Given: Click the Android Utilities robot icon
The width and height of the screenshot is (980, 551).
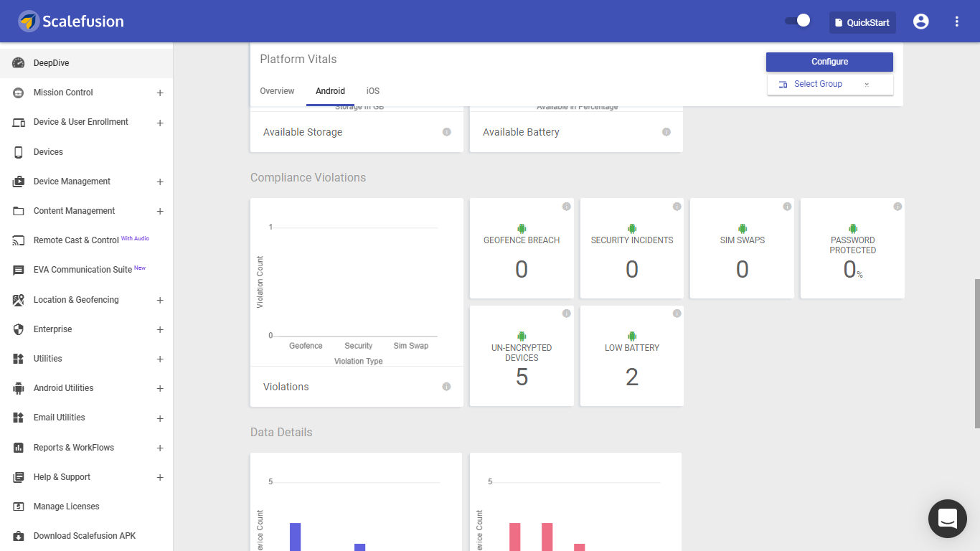Looking at the screenshot, I should (x=19, y=388).
